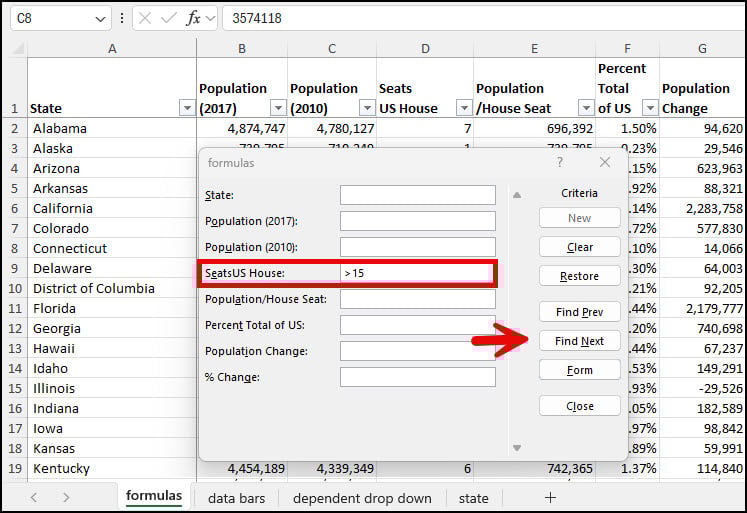Select column G header
The width and height of the screenshot is (747, 513).
click(702, 48)
